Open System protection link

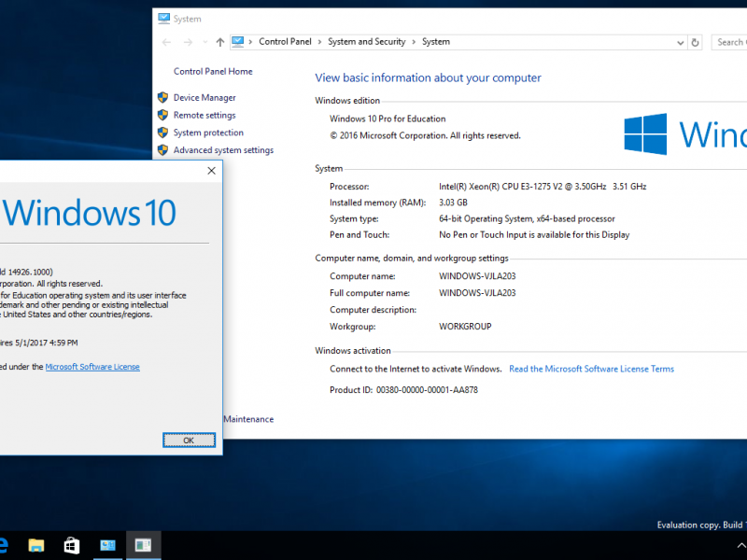point(208,133)
